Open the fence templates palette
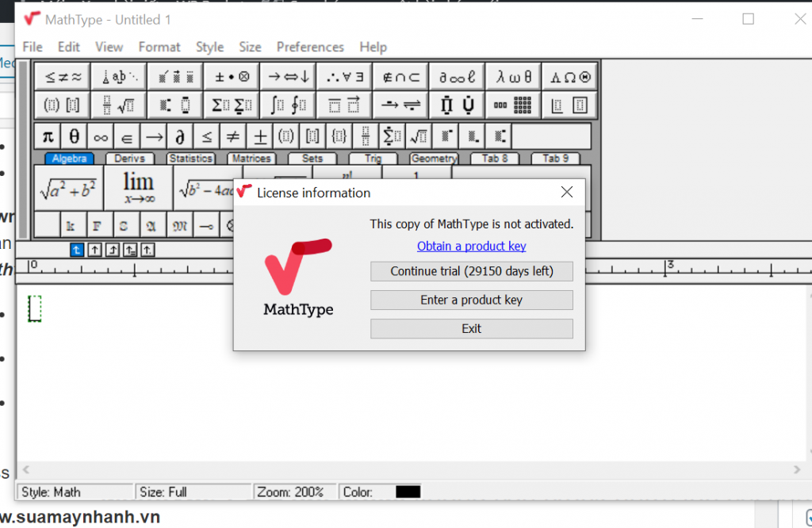Screen dimensions: 812x528 (63, 105)
